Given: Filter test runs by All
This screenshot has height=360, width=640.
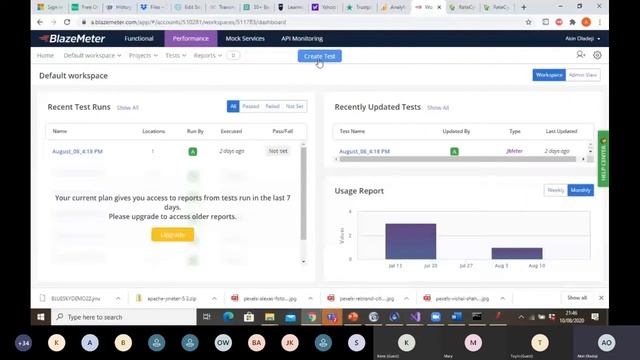Looking at the screenshot, I should 233,106.
